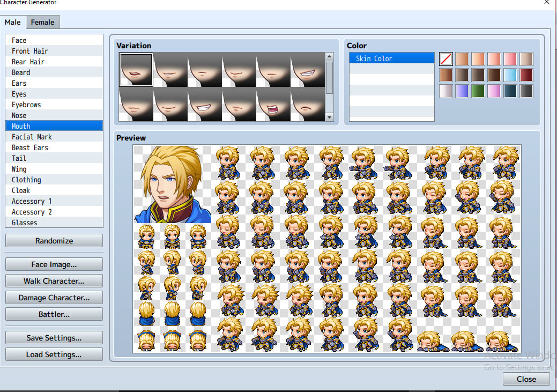
Task: Select Accessory 2 in the list
Action: point(54,212)
